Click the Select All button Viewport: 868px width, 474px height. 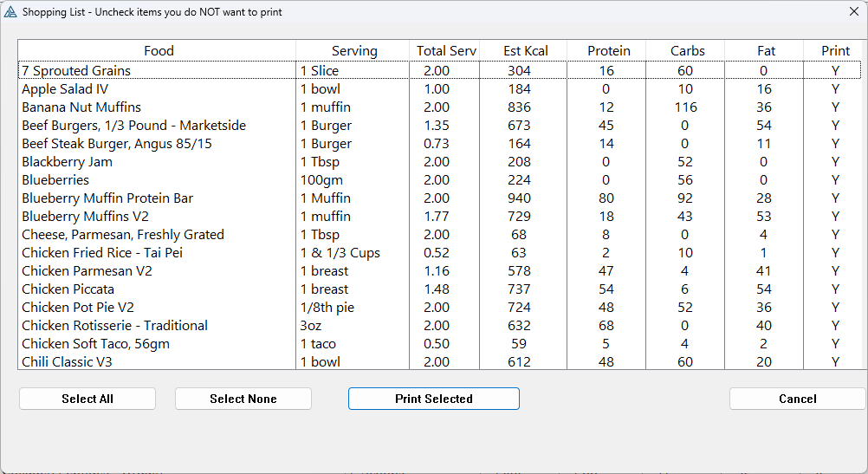point(87,399)
